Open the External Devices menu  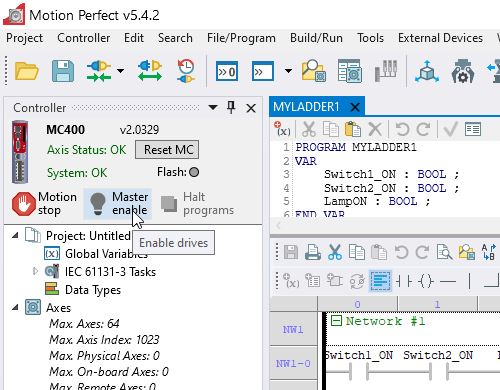tap(440, 38)
